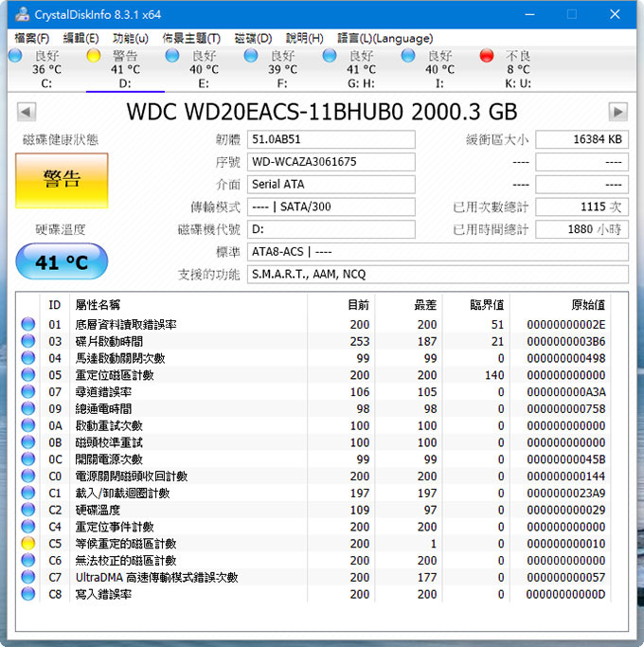This screenshot has width=644, height=647.
Task: Select drive D: yellow warning icon
Action: pos(94,55)
